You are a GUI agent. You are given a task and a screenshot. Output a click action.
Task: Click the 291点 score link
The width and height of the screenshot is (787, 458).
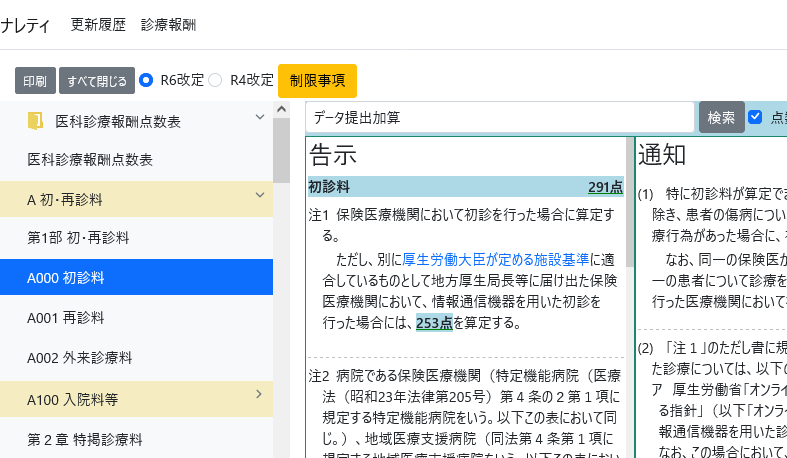pos(605,187)
